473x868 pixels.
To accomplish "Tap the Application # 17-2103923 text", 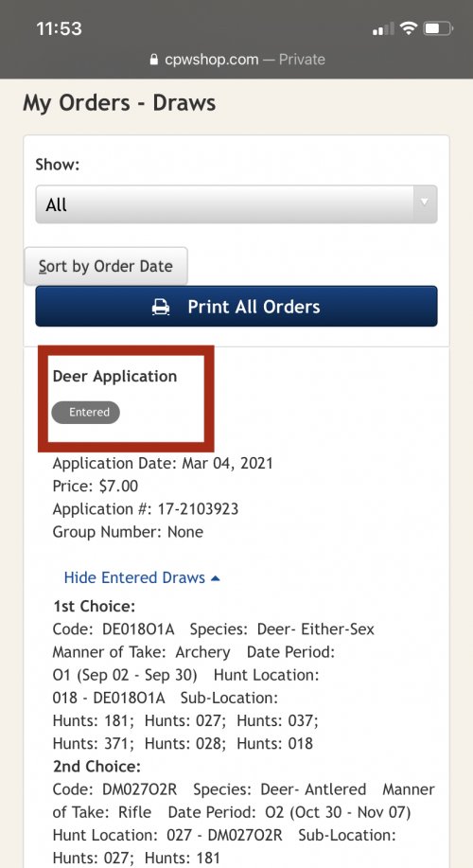I will pos(146,509).
